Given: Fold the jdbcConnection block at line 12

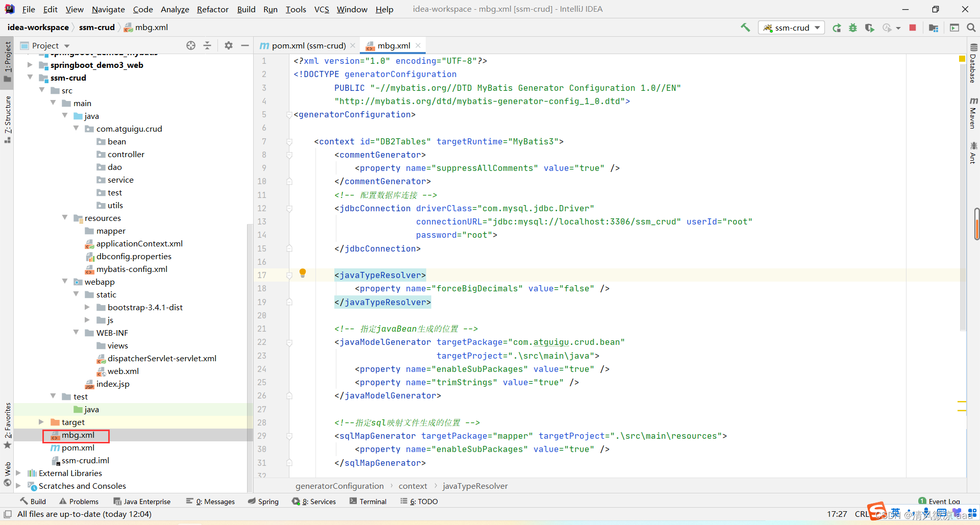Looking at the screenshot, I should click(x=289, y=209).
